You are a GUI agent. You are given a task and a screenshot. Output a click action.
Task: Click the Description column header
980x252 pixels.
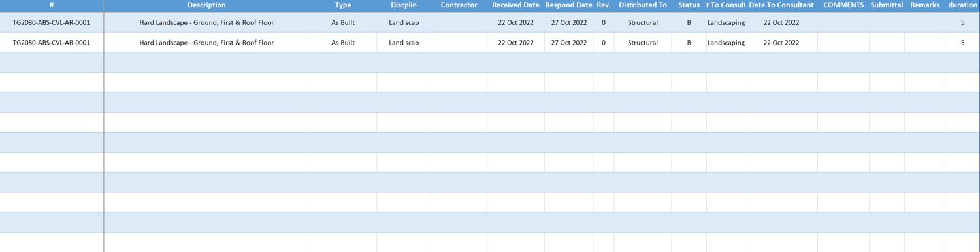pos(206,5)
